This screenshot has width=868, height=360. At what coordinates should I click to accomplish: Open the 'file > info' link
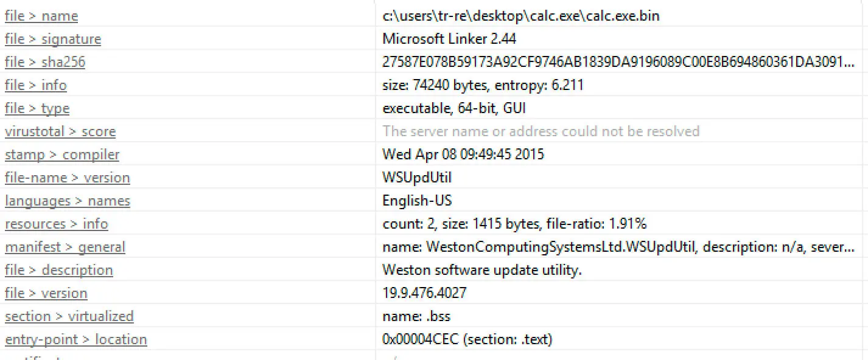coord(36,86)
